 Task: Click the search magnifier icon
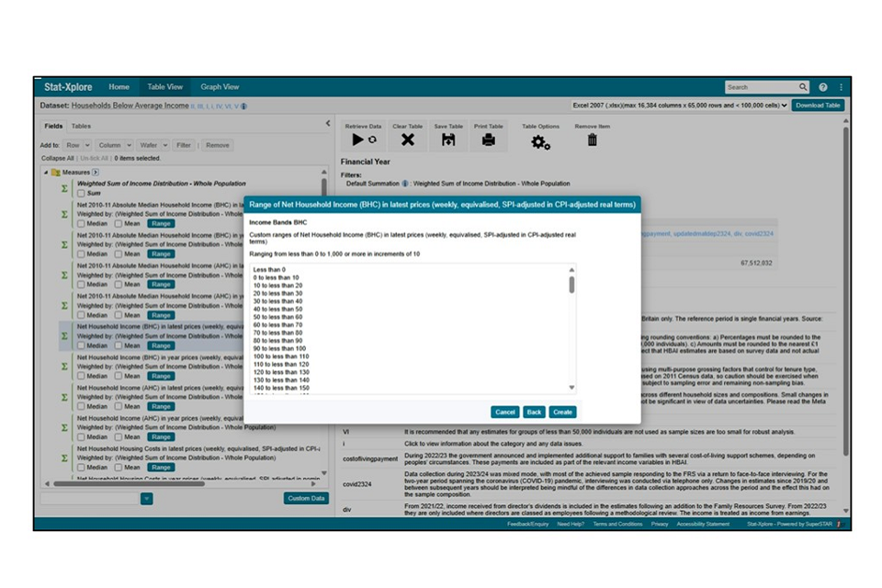click(803, 87)
